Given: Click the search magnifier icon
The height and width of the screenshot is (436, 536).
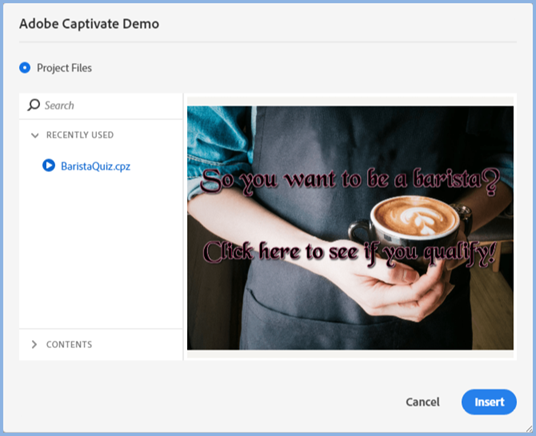Looking at the screenshot, I should click(34, 105).
